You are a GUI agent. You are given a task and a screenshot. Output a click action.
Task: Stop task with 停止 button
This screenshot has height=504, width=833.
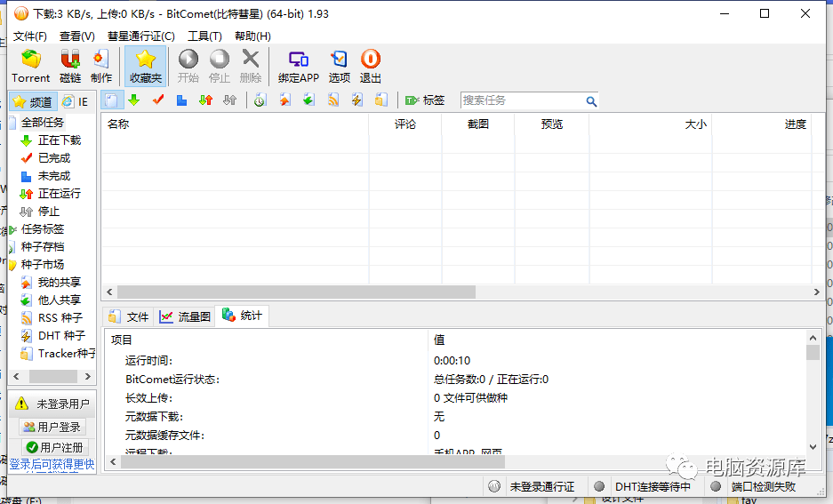[220, 67]
